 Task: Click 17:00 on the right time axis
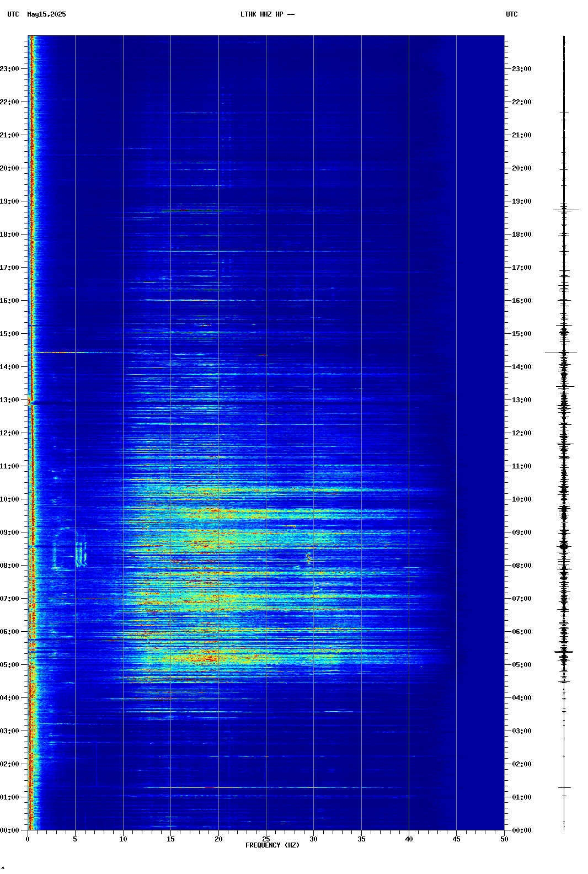point(522,268)
